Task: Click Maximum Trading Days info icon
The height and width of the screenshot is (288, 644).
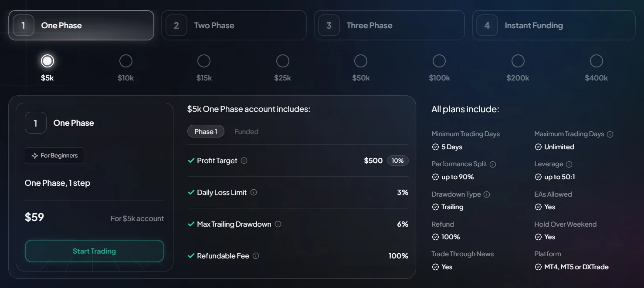Action: click(610, 134)
